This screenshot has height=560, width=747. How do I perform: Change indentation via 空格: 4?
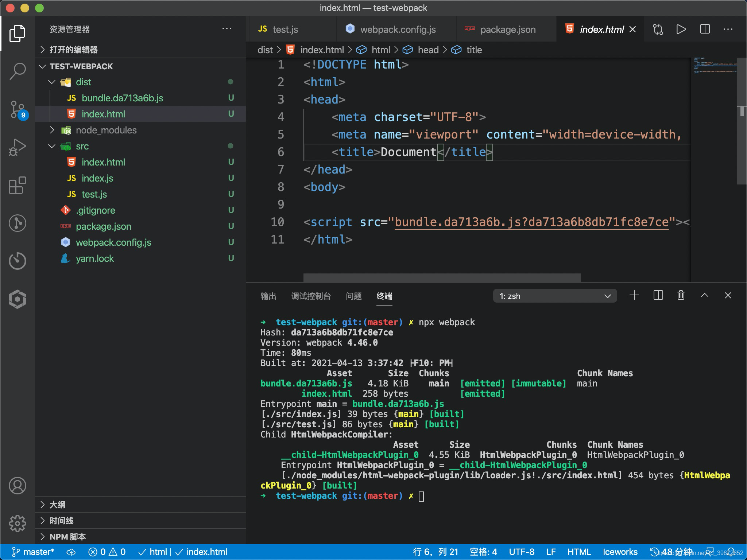point(483,552)
